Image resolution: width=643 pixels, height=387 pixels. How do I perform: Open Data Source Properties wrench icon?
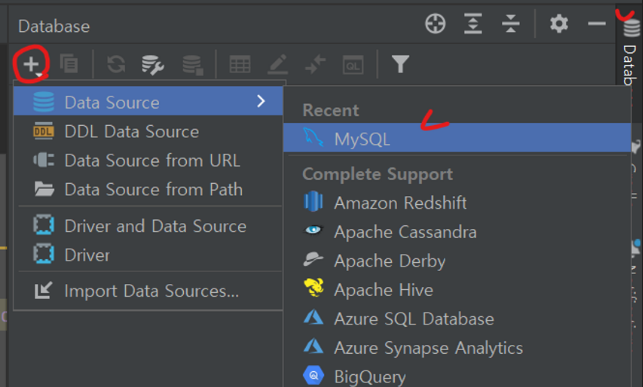pyautogui.click(x=153, y=65)
